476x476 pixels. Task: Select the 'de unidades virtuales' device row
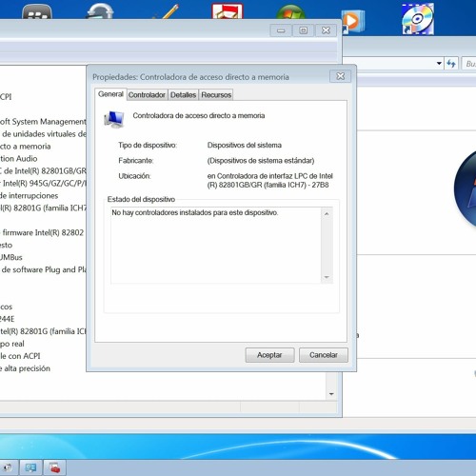43,134
